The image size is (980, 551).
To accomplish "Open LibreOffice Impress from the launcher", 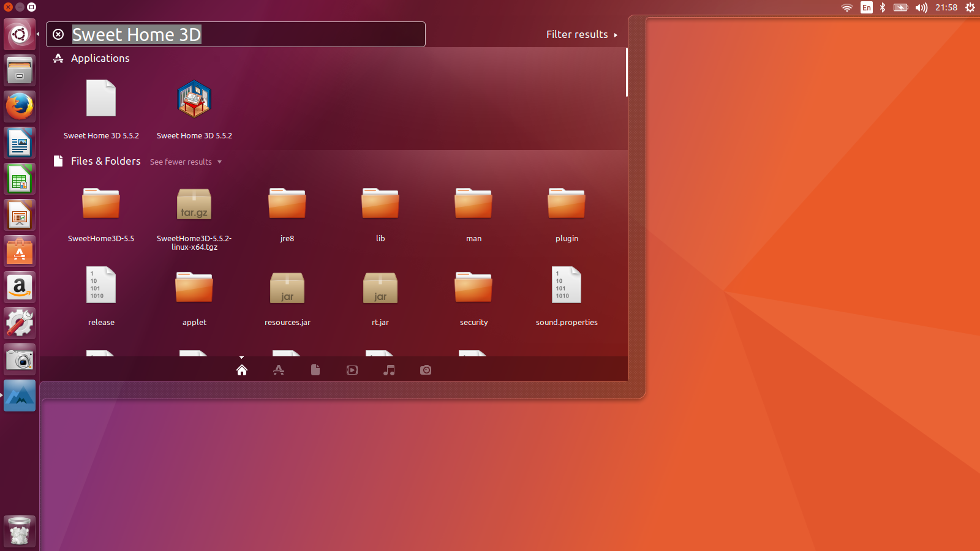I will point(20,215).
